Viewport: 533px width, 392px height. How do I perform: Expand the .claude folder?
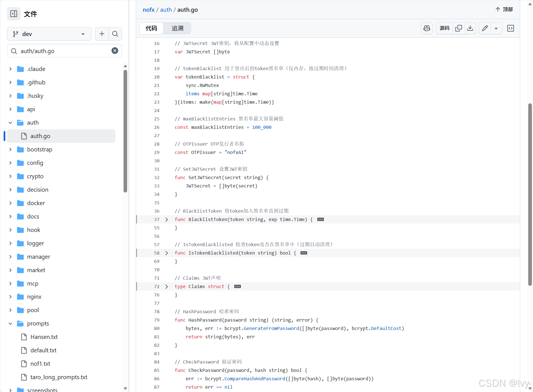click(x=10, y=69)
